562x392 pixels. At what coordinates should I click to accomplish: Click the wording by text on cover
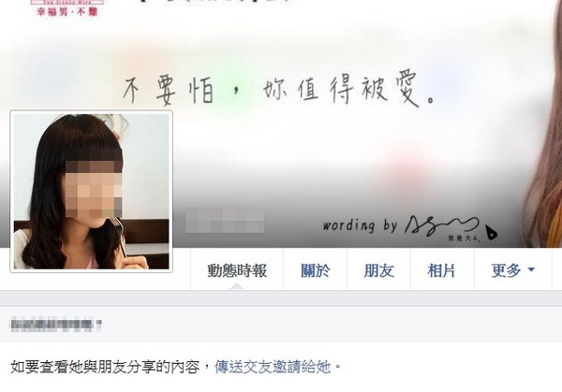tap(360, 225)
